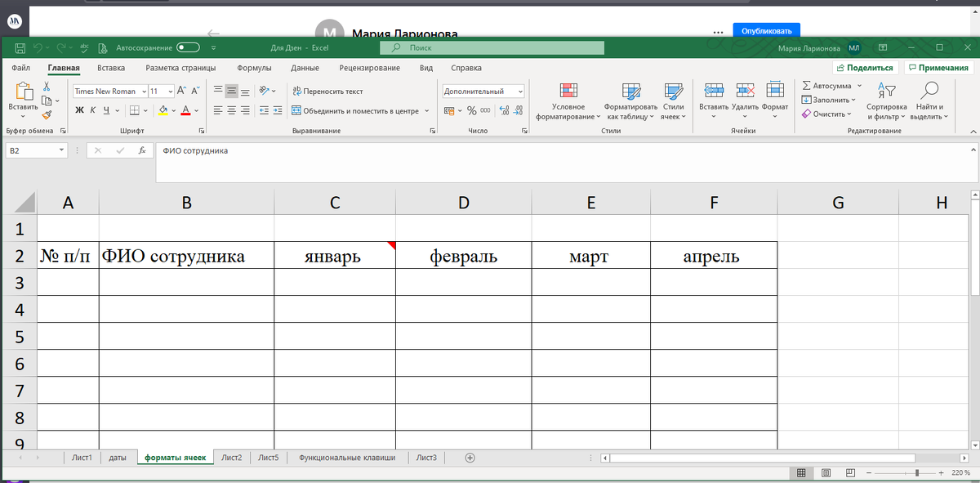Toggle the Автосохранение switch
The image size is (980, 483).
click(x=188, y=48)
